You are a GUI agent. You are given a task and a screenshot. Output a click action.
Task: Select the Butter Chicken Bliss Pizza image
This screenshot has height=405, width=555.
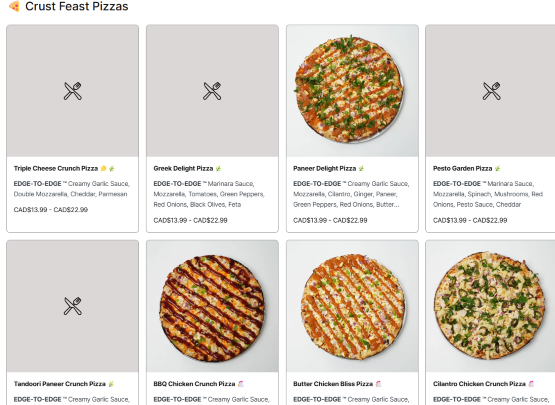(x=352, y=306)
